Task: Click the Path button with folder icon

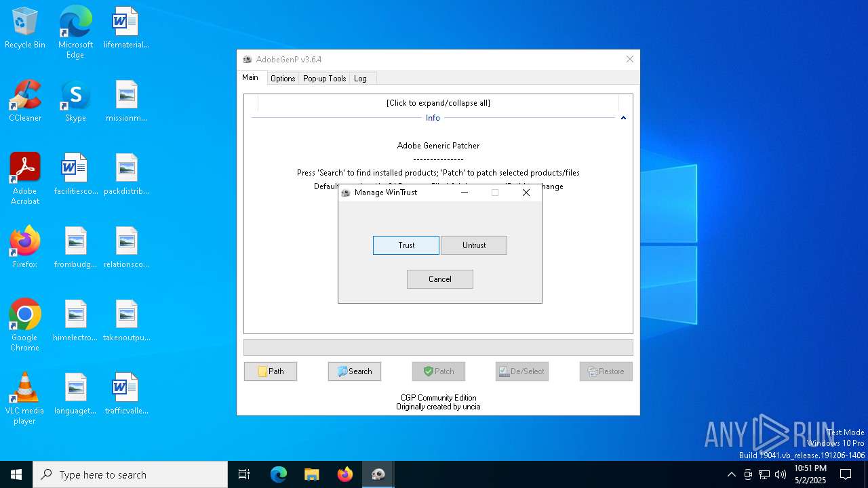Action: tap(271, 371)
